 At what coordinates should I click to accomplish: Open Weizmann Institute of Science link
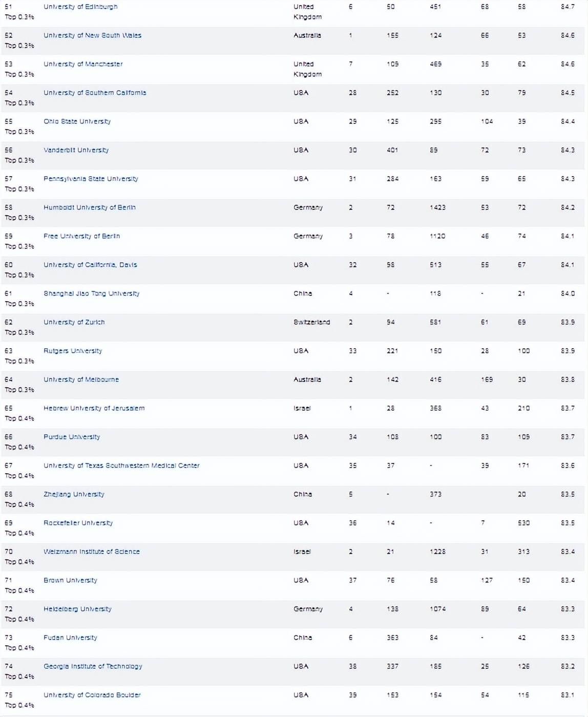(x=91, y=552)
